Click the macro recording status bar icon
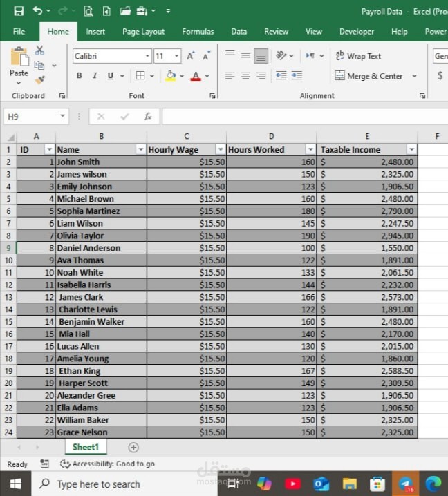This screenshot has height=496, width=448. click(44, 464)
